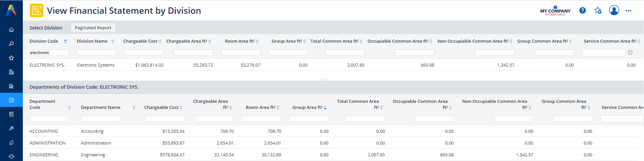Click the Division Code filter field
The width and height of the screenshot is (644, 161).
(49, 53)
